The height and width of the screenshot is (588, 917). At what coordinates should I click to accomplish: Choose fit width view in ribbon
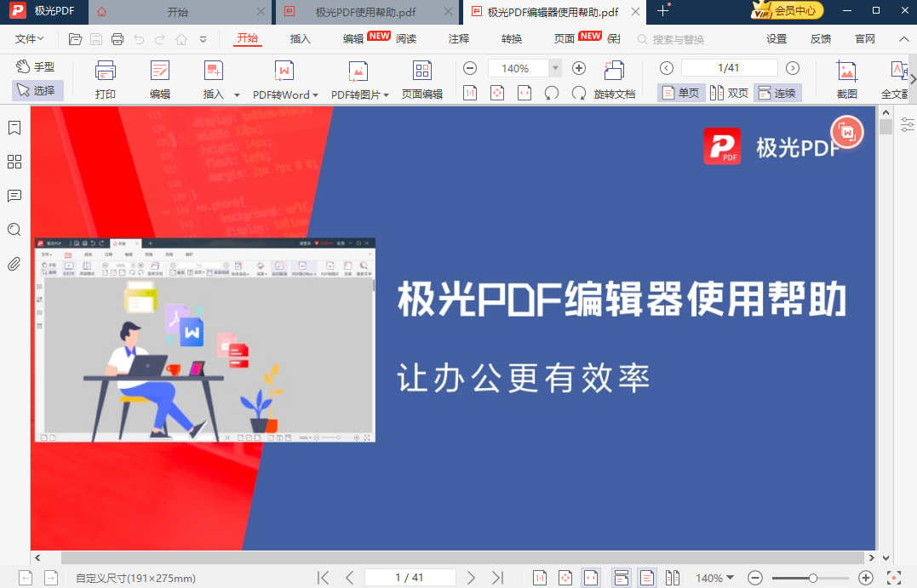(524, 93)
